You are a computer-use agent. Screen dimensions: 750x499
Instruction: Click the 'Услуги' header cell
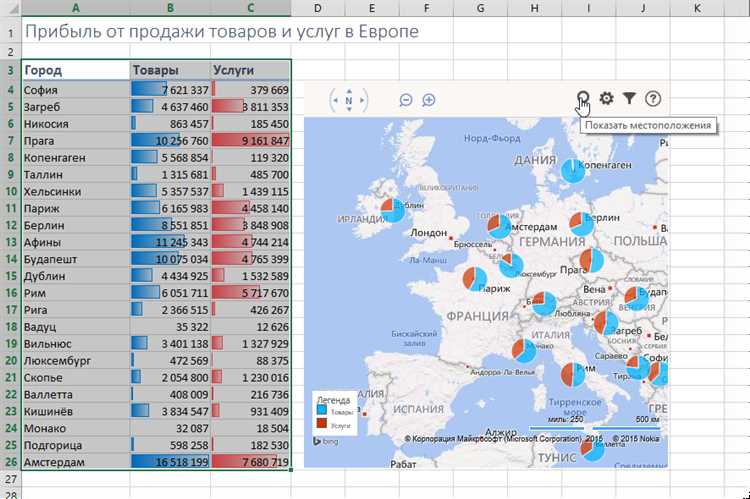(x=250, y=70)
